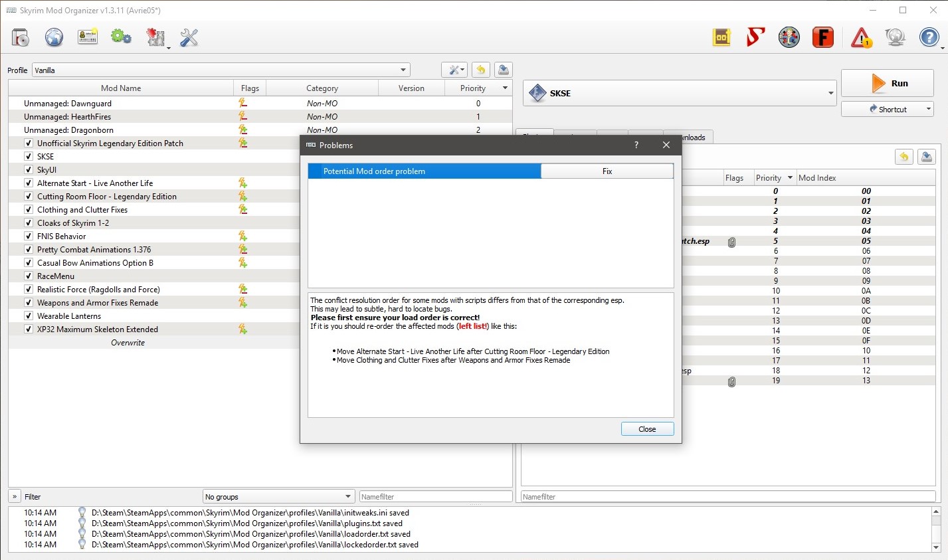Open the wrench tools dropdown above mod list
The image size is (948, 560).
click(455, 70)
